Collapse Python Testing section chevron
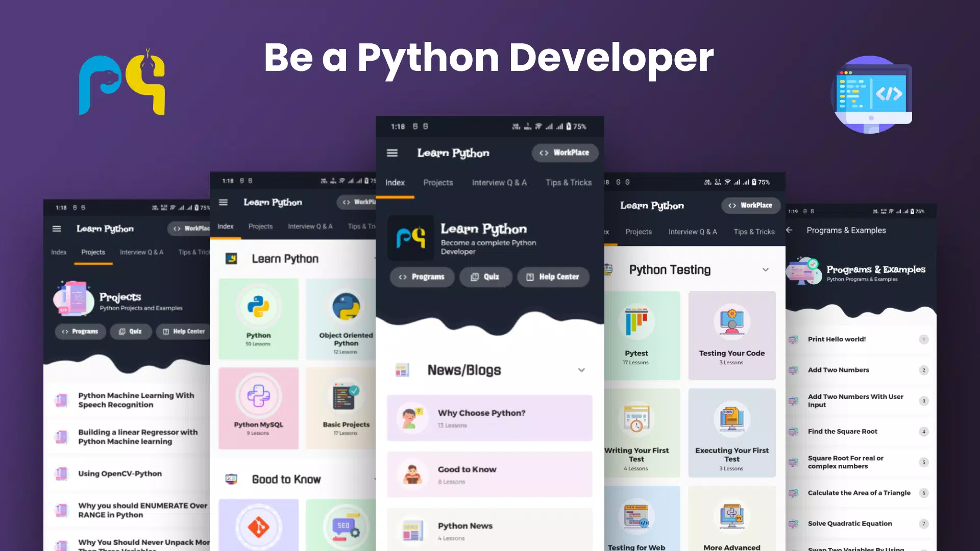This screenshot has width=980, height=551. tap(765, 269)
